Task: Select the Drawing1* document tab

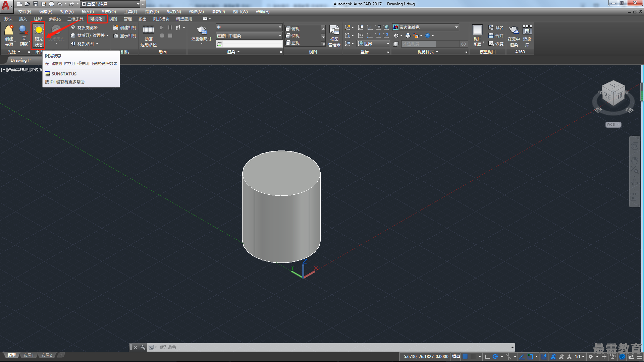Action: [21, 60]
